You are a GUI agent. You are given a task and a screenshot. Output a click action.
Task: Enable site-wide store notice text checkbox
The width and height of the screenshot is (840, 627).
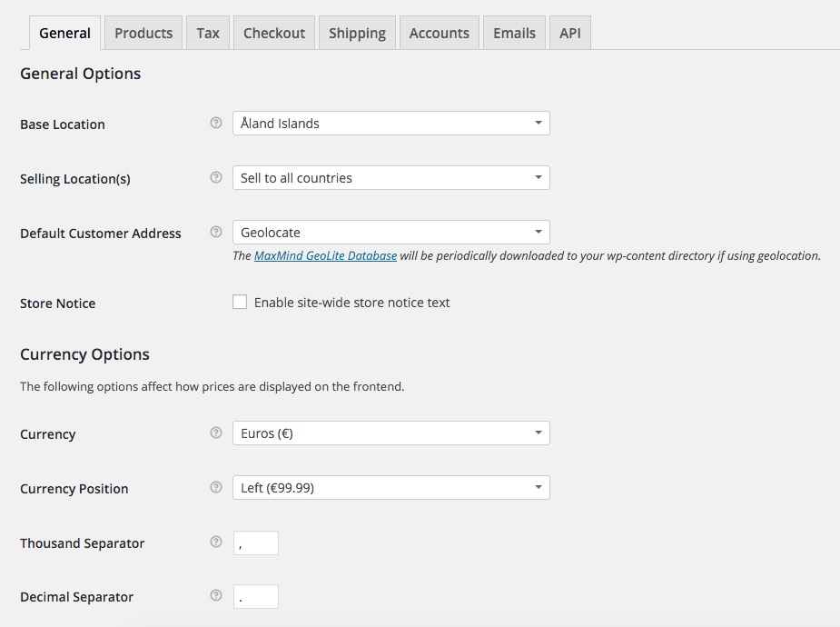[240, 303]
